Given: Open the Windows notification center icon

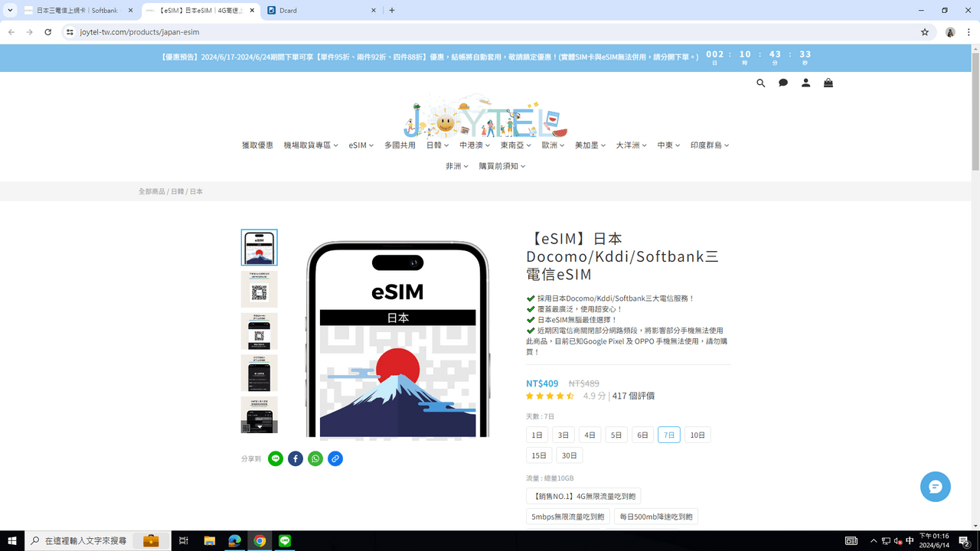Looking at the screenshot, I should [x=964, y=541].
